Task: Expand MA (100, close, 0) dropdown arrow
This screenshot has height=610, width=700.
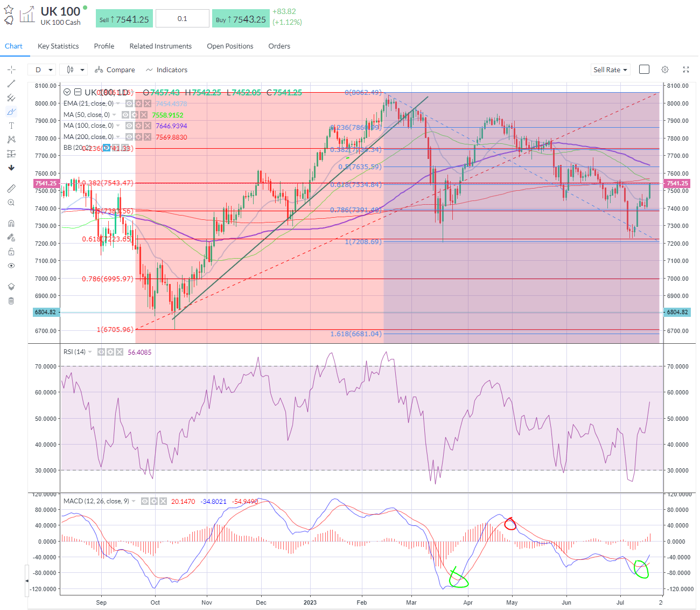Action: point(118,126)
